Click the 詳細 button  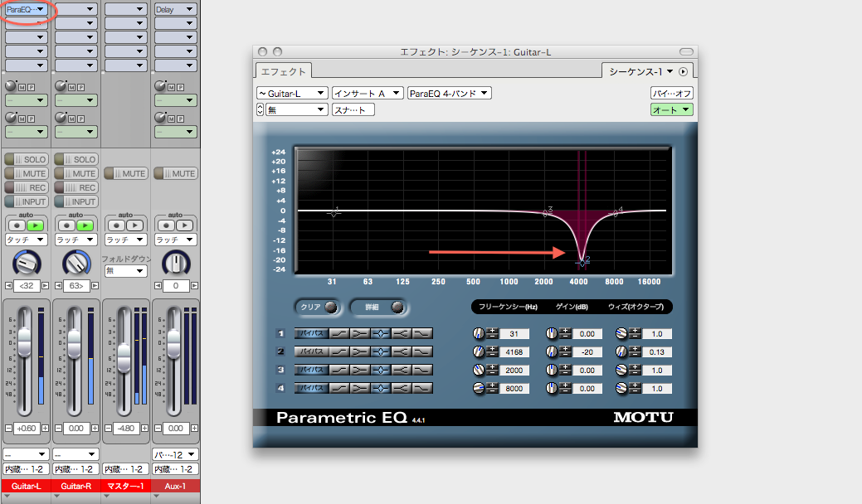pyautogui.click(x=379, y=307)
